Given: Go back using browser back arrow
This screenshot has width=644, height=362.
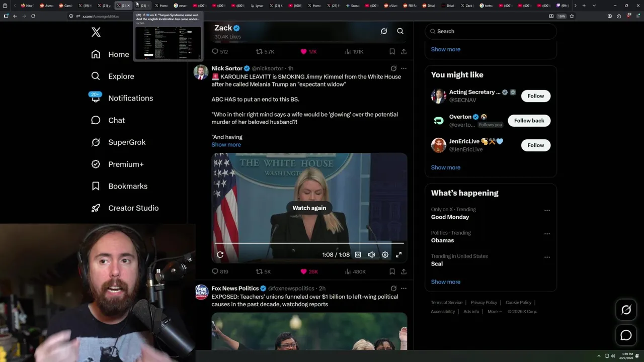Looking at the screenshot, I should pos(15,16).
